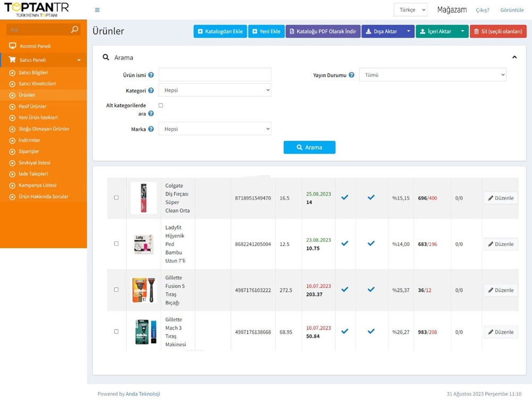
Task: Enable Alt kategorilerde ara checkbox
Action: tap(161, 105)
